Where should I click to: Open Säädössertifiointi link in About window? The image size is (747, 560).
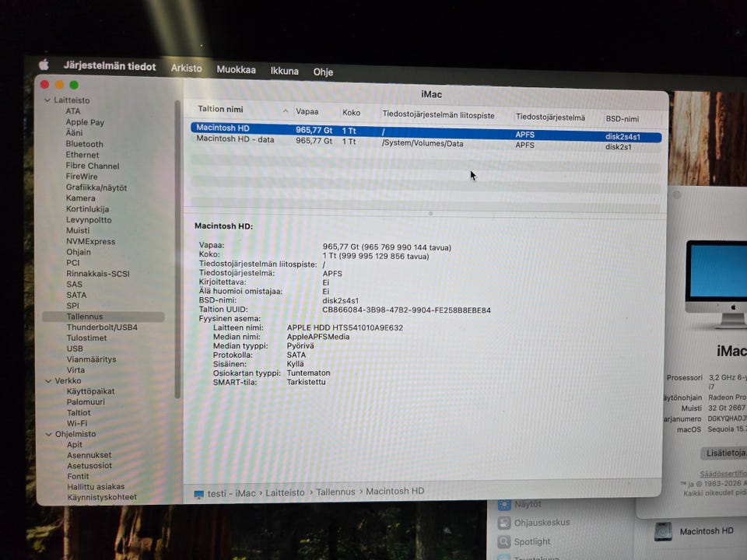click(723, 474)
